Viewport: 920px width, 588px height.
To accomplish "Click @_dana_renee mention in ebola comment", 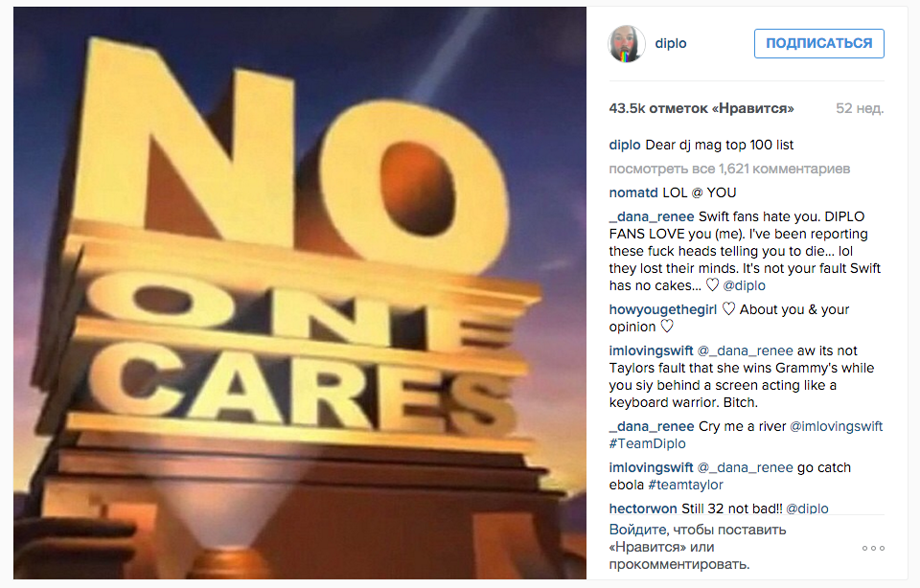I will [x=746, y=467].
